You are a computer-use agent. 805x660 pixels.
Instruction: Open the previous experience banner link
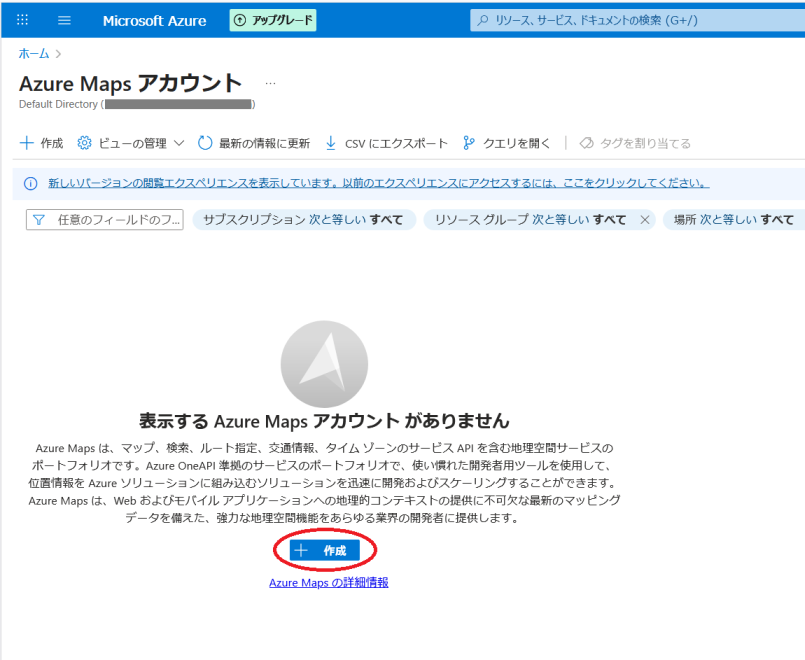pos(379,183)
